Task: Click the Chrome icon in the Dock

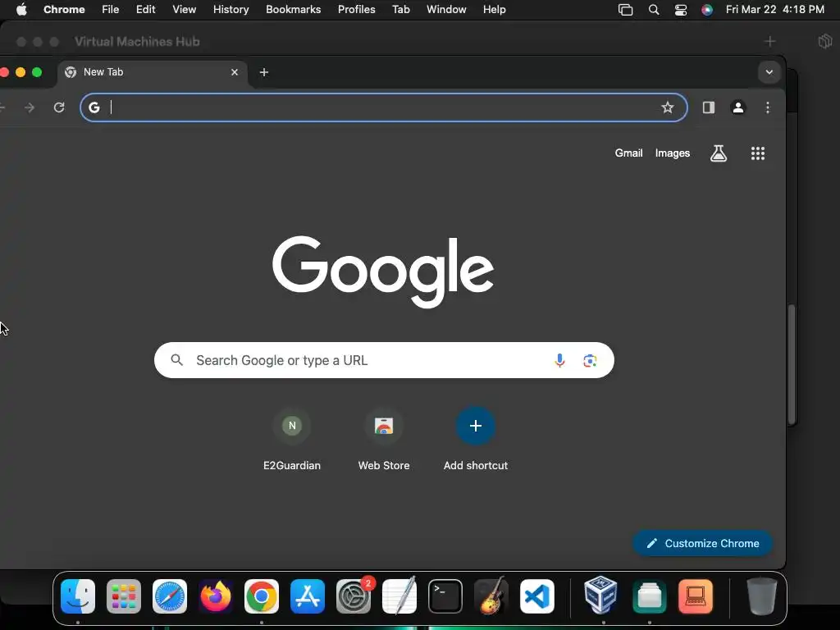Action: point(262,596)
